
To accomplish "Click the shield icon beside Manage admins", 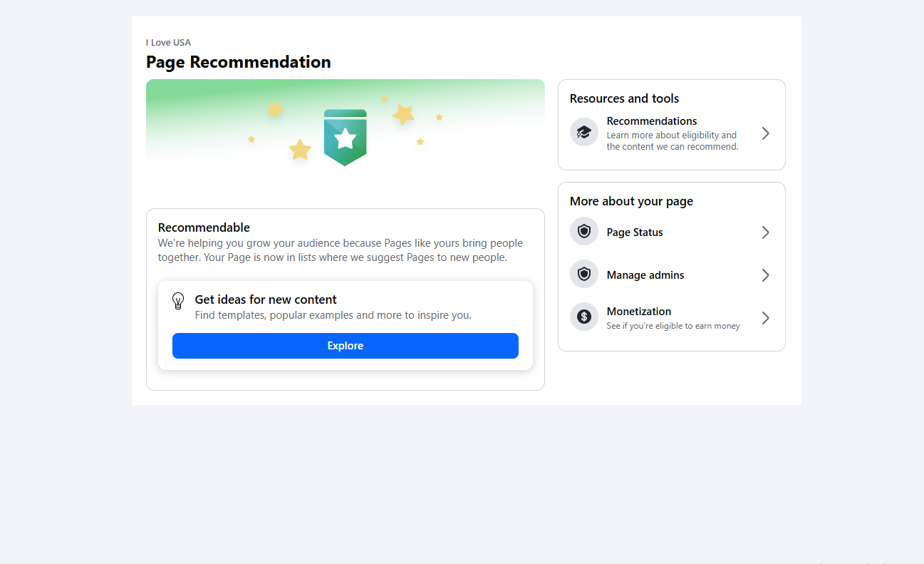I will tap(584, 275).
